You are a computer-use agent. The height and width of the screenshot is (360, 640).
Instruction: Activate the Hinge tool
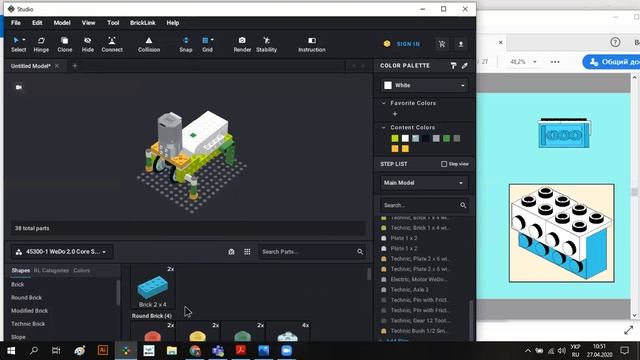tap(41, 44)
